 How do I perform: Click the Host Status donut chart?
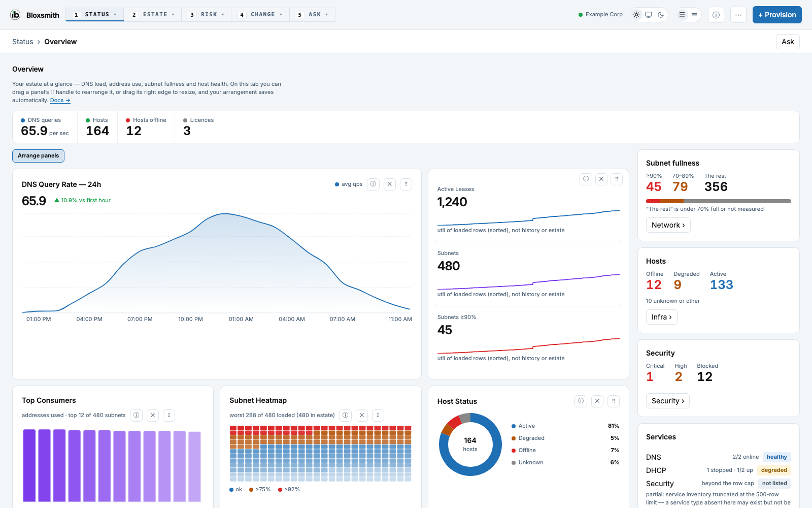coord(470,444)
